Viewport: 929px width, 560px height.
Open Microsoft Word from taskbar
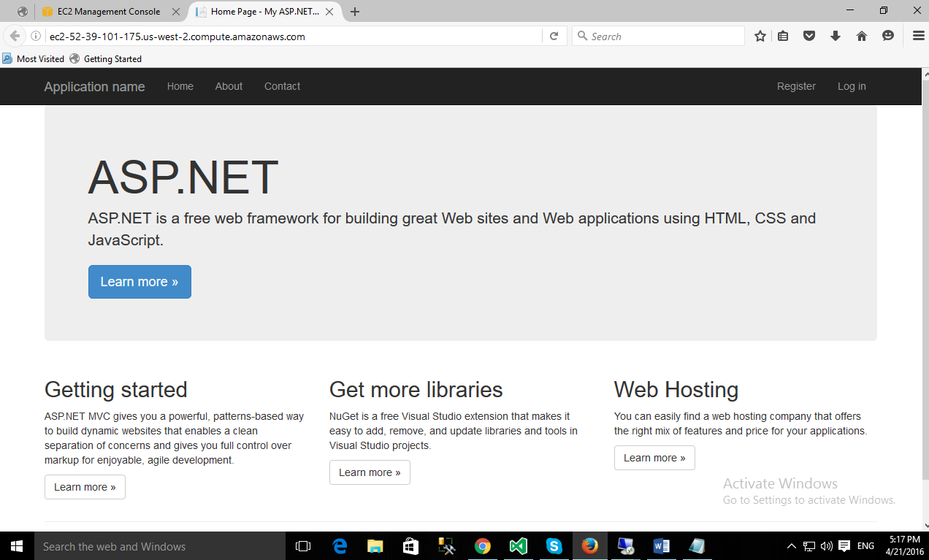(661, 546)
